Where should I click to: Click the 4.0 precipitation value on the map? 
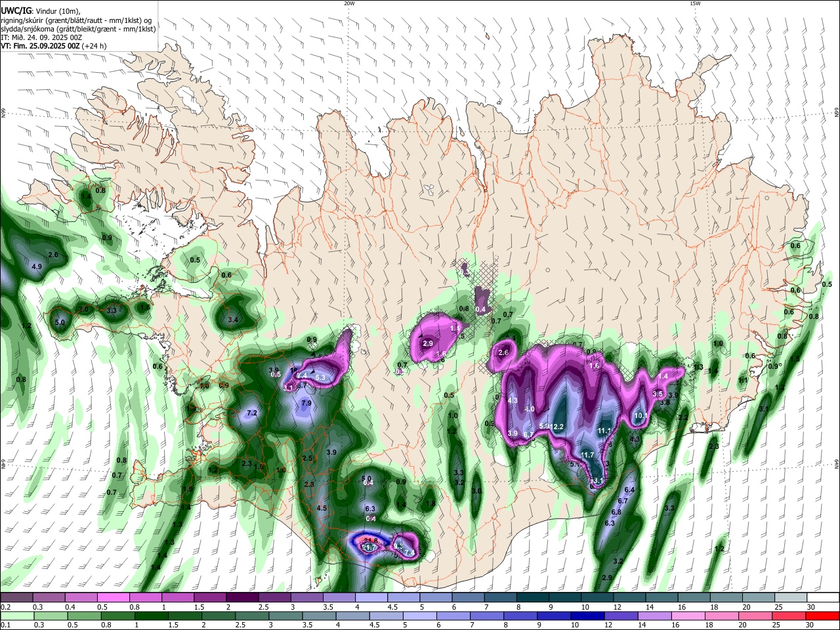(530, 409)
